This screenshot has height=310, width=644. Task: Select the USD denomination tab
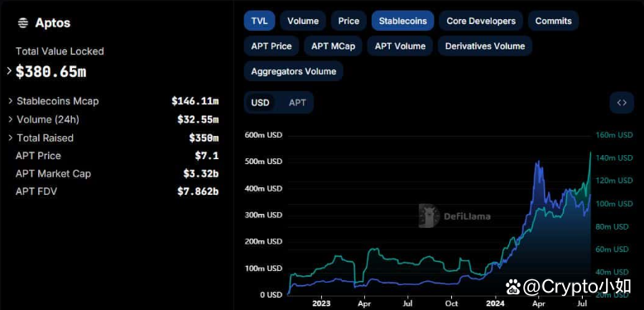click(x=260, y=103)
